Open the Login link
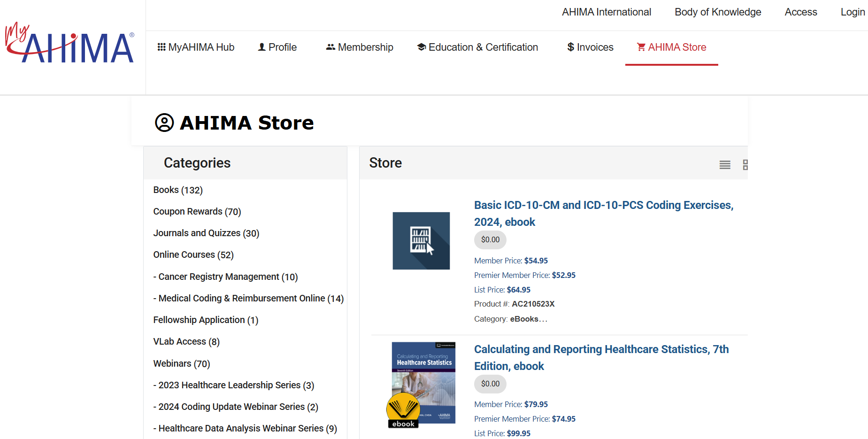 pos(853,12)
